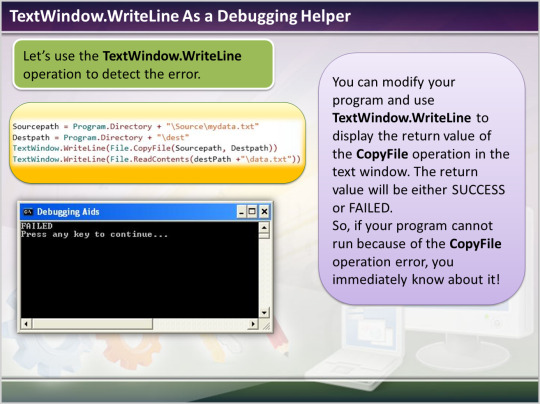Image resolution: width=540 pixels, height=404 pixels.
Task: Click the horizontal scrollbar right arrow
Action: (253, 324)
